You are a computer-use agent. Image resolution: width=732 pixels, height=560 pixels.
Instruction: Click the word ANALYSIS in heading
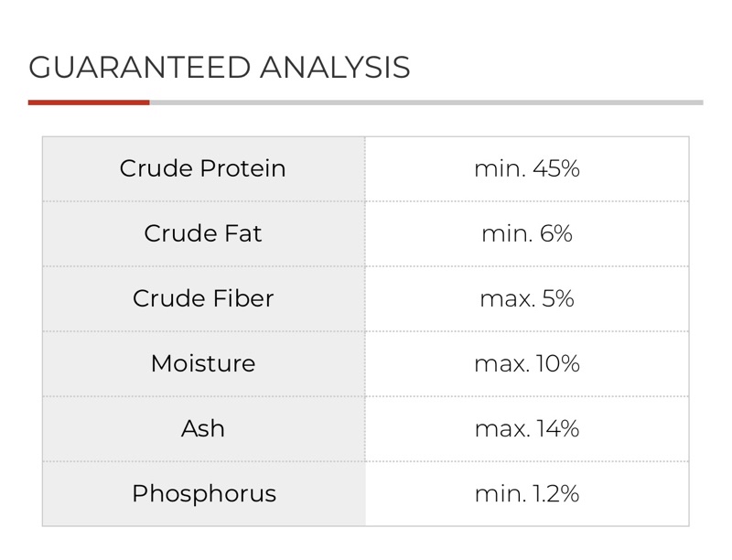point(335,67)
